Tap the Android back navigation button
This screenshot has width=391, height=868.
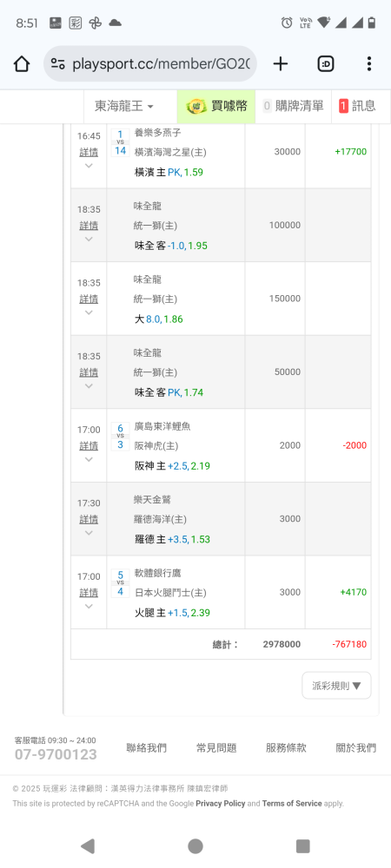[x=87, y=845]
